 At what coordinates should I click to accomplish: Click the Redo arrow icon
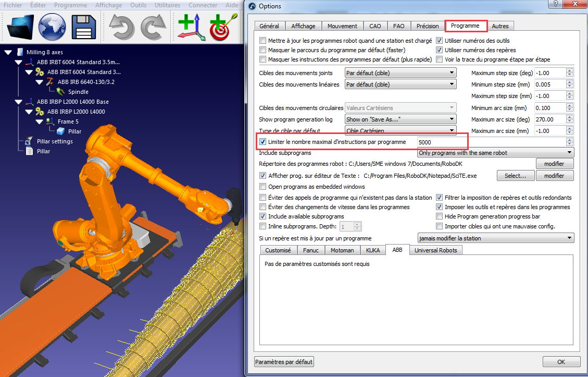coord(153,27)
